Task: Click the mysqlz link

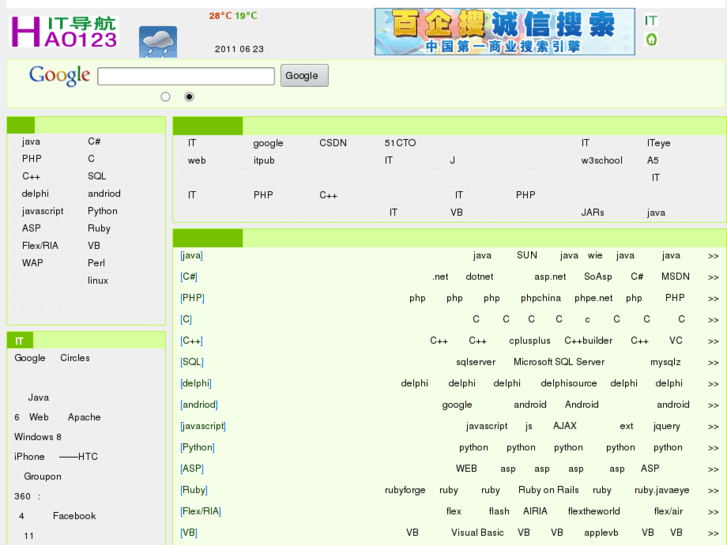Action: 665,362
